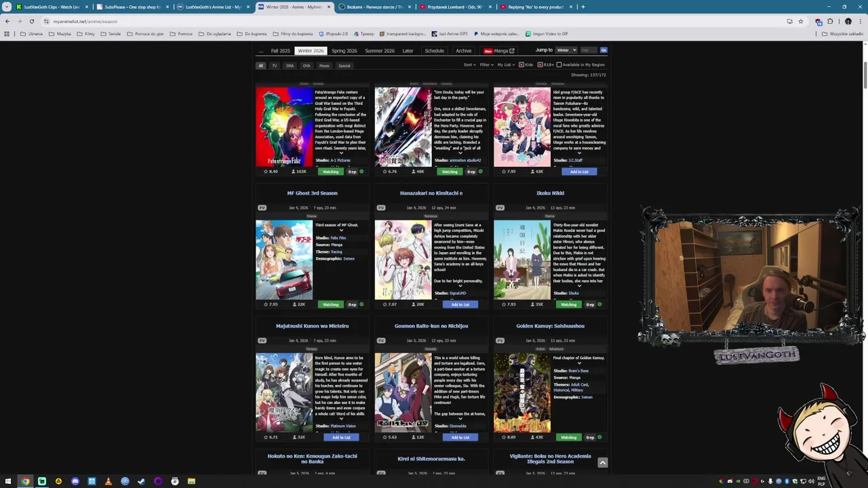Open the browser extensions puzzle icon
This screenshot has height=488, width=868.
(830, 21)
